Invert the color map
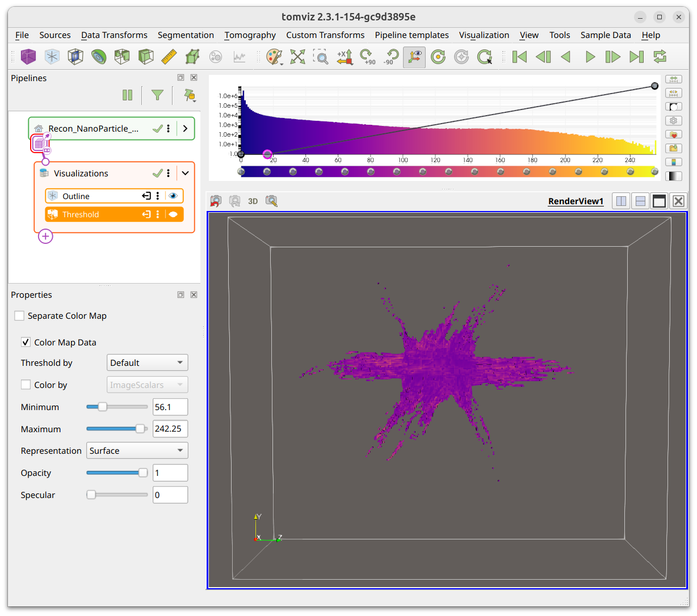Viewport: 697px width, 616px height. [x=674, y=107]
